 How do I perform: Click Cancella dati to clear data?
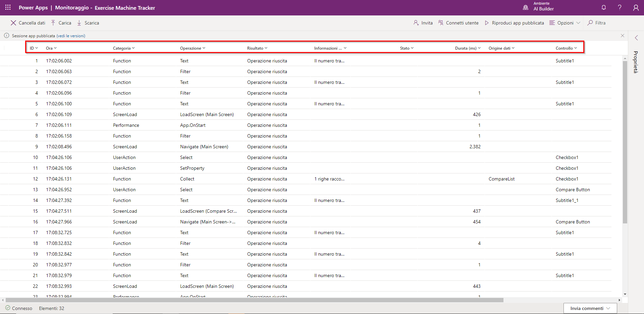point(28,23)
